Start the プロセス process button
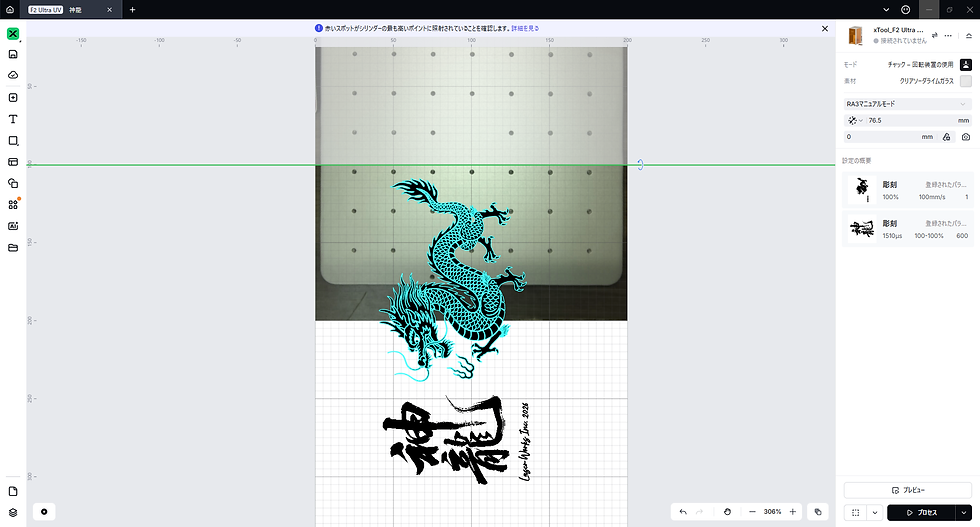 click(x=921, y=513)
